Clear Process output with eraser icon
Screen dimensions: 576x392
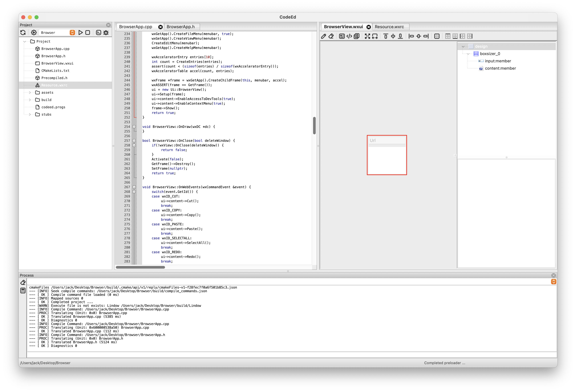coord(23,282)
